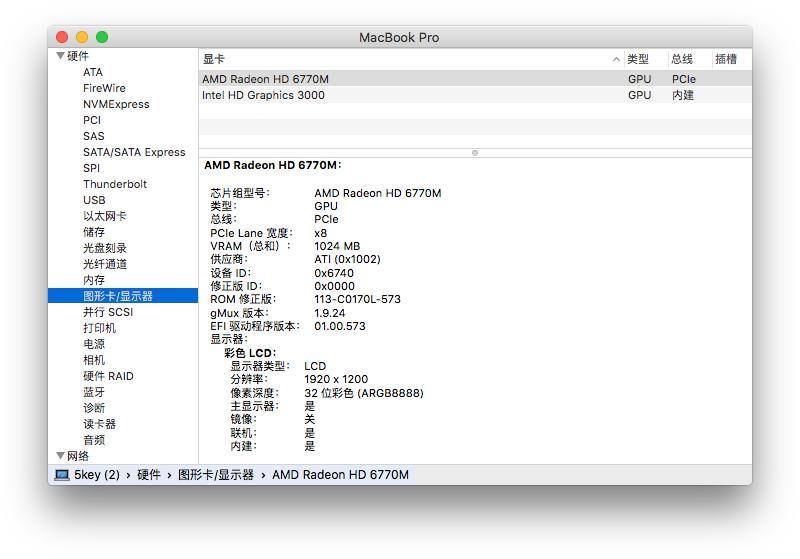Screen dimensions: 800x559
Task: Click the computer icon in path bar
Action: pos(62,475)
